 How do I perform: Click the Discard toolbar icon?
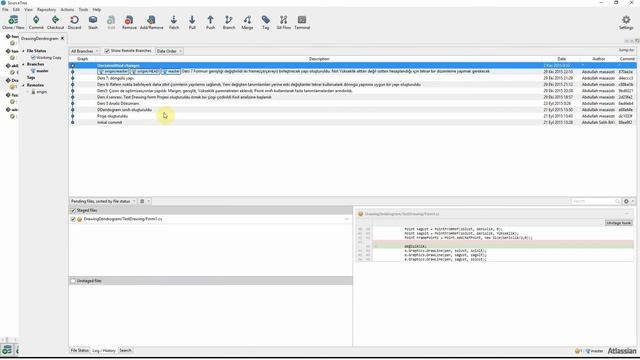(74, 22)
